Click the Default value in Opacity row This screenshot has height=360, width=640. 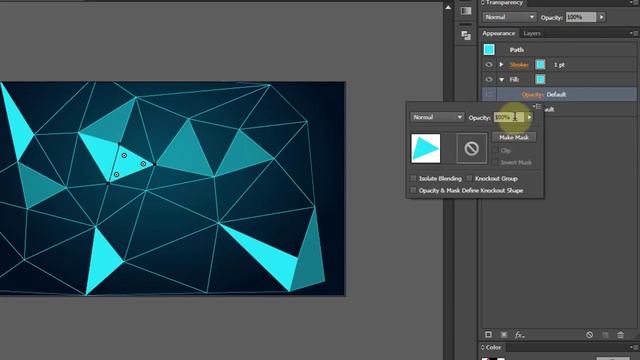click(556, 95)
